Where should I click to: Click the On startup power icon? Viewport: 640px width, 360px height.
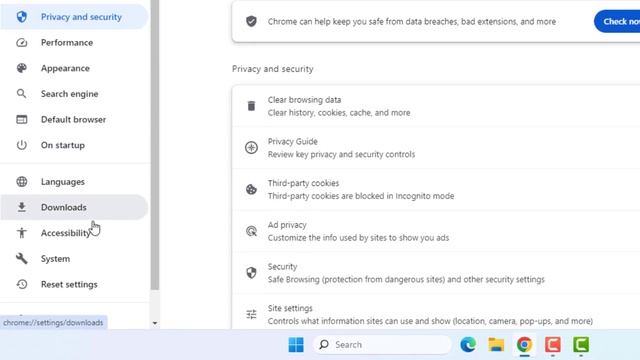pos(22,145)
